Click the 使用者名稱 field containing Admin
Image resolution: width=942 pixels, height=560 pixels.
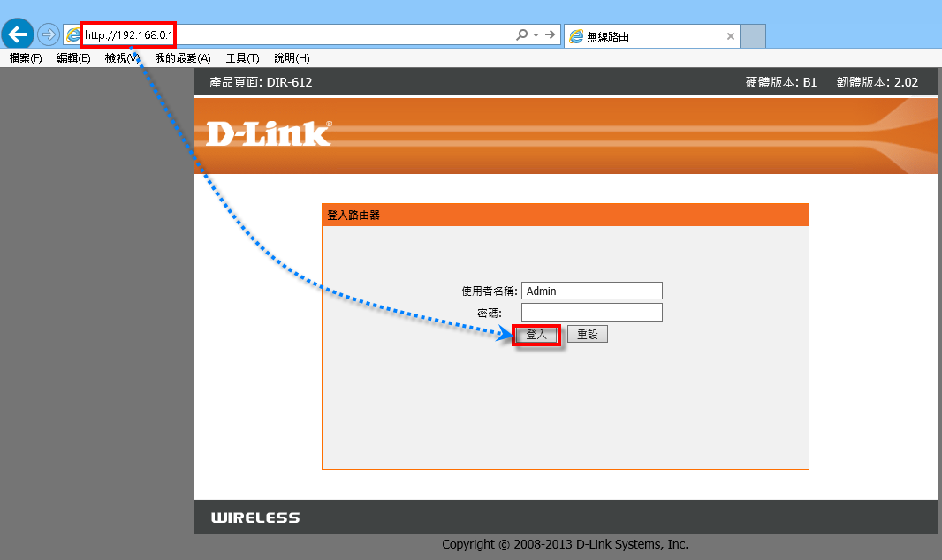click(591, 291)
